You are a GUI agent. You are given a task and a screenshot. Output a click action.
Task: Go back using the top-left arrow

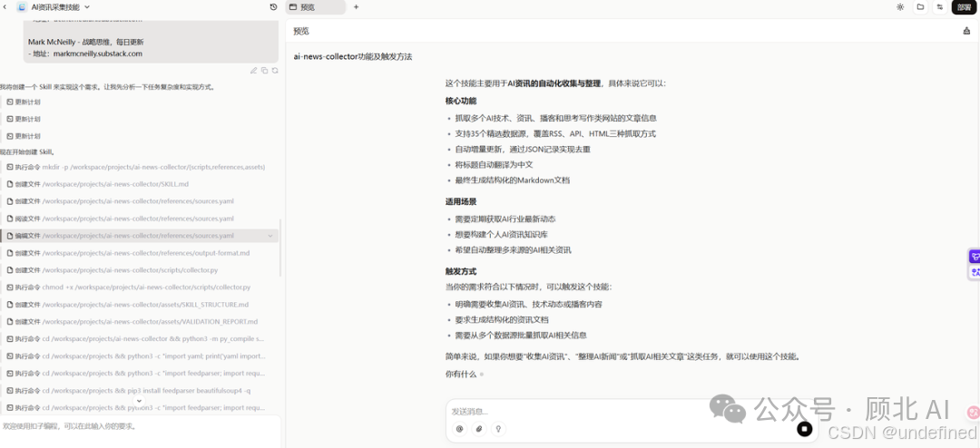(5, 7)
